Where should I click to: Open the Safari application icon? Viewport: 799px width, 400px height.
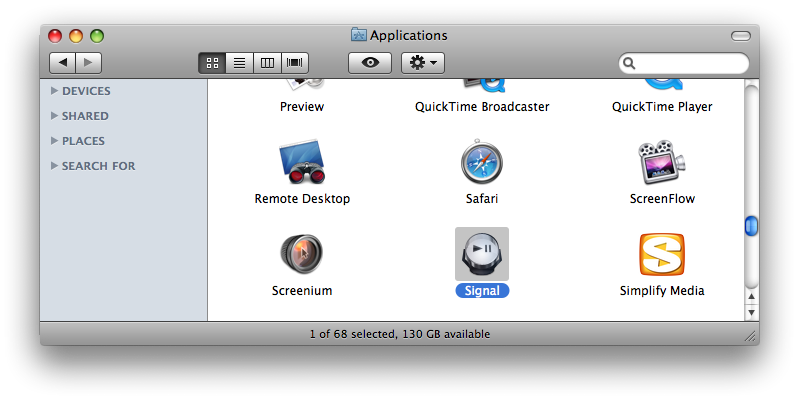pos(481,162)
